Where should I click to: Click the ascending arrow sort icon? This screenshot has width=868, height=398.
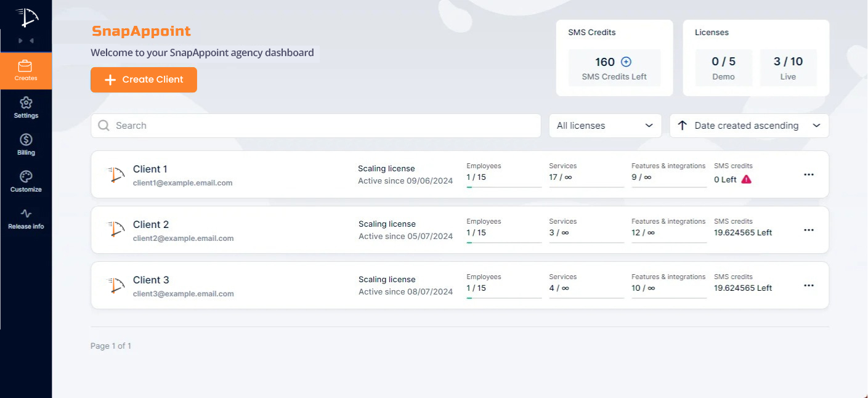682,126
